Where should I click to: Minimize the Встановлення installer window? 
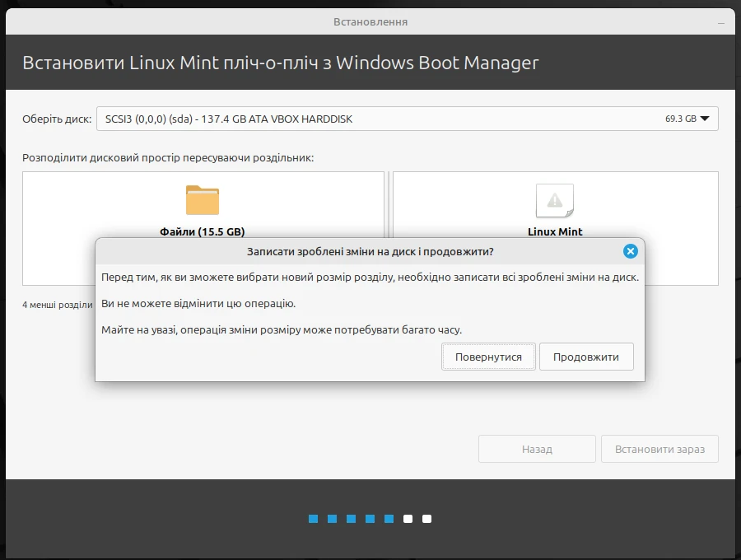pyautogui.click(x=720, y=23)
